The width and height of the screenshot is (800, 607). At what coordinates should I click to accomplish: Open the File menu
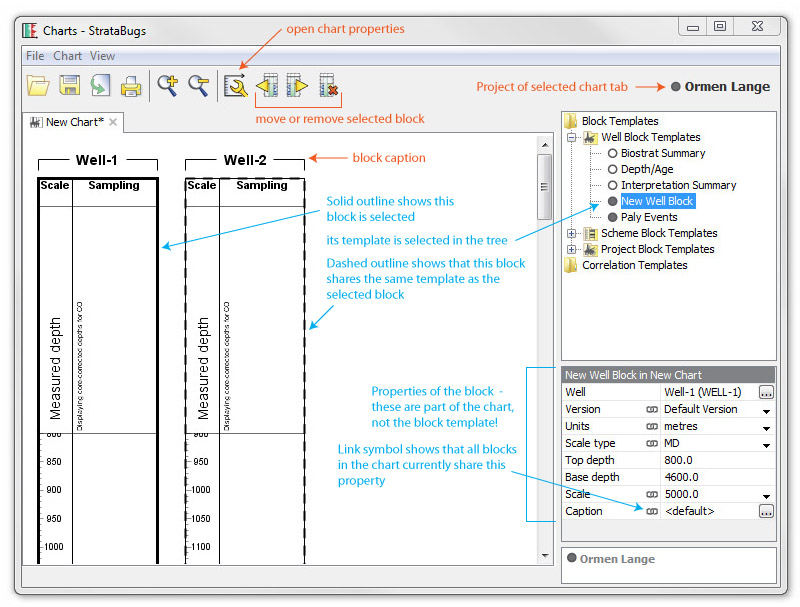pos(35,56)
